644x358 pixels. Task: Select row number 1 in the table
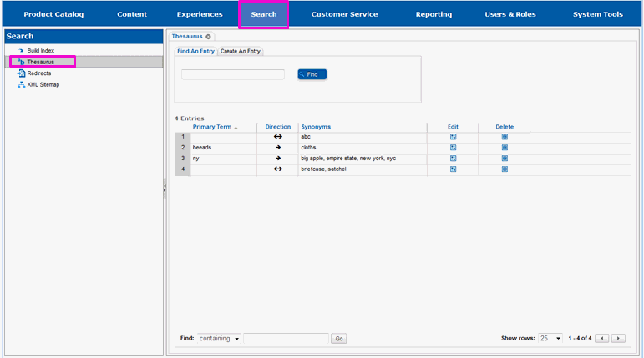pos(183,137)
